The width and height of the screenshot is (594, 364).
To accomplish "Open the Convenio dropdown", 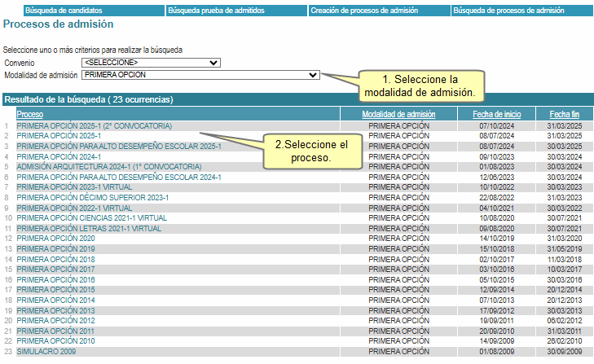I will click(x=151, y=63).
